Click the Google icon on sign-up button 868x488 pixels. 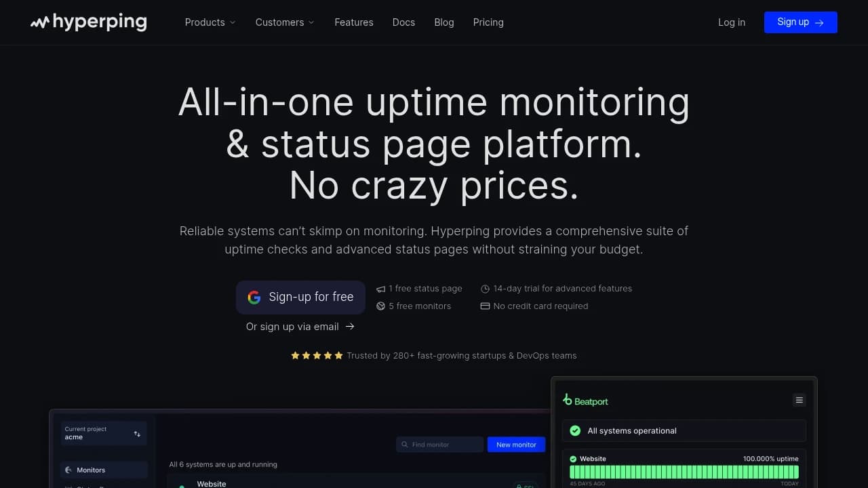[x=254, y=297]
